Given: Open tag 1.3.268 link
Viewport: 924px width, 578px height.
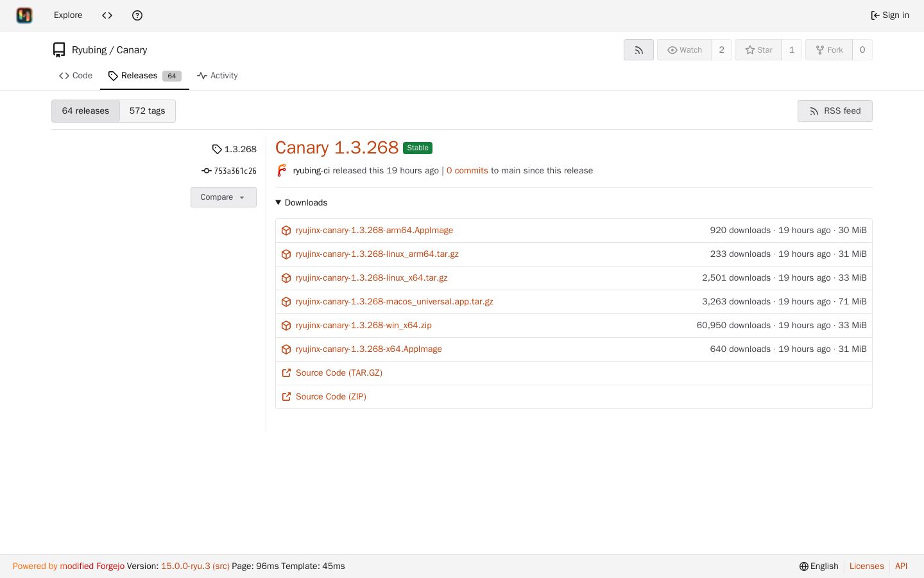Looking at the screenshot, I should point(241,149).
